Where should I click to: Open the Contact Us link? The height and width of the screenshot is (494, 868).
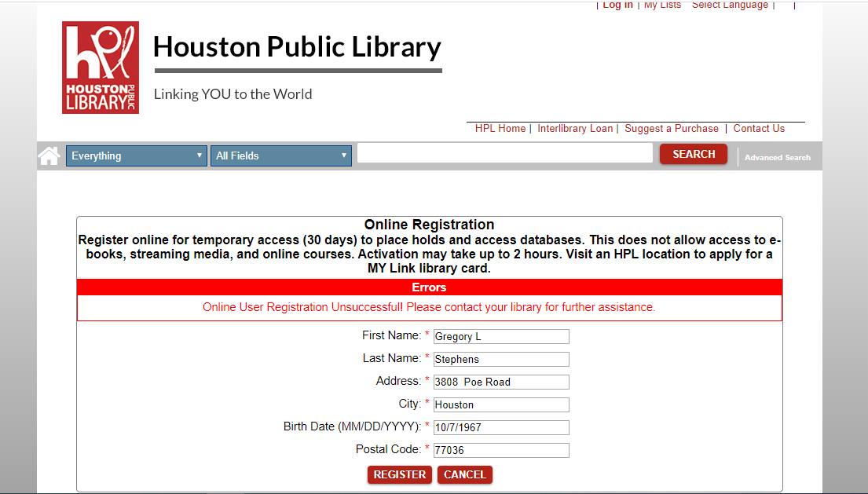[x=759, y=128]
